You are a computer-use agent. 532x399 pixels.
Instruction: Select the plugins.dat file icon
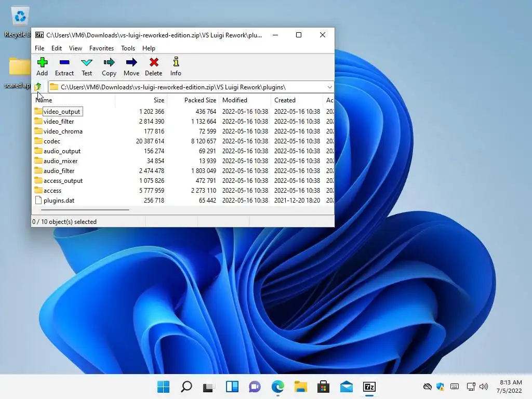(38, 200)
